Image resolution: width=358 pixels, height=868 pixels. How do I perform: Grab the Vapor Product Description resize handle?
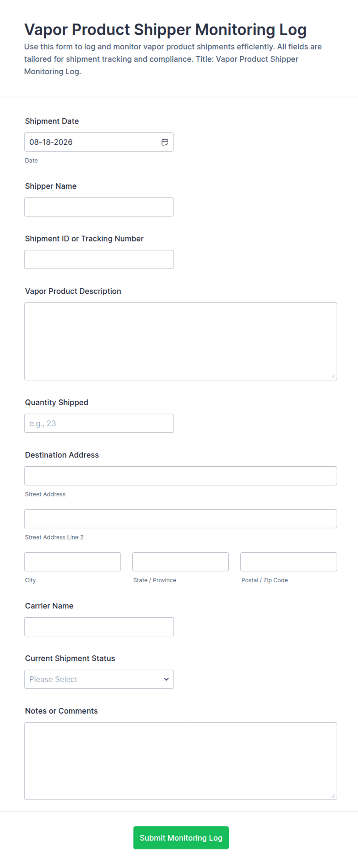click(x=333, y=376)
